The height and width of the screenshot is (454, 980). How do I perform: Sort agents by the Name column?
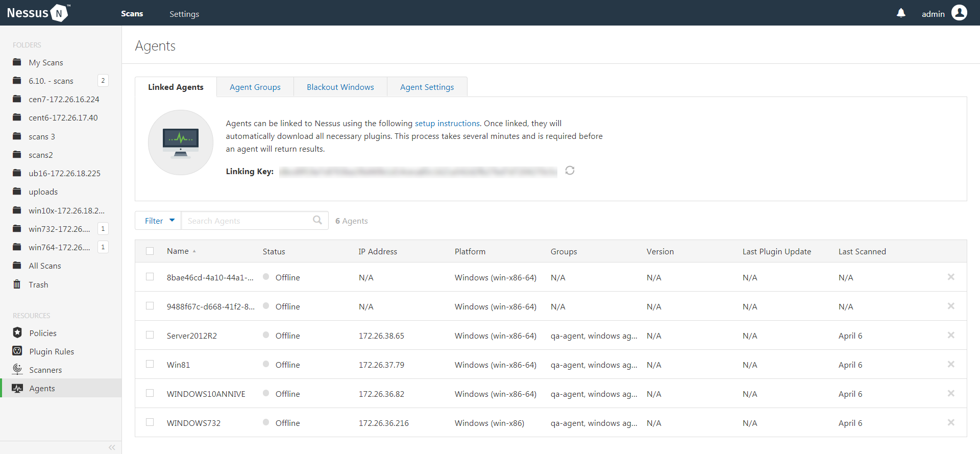click(x=178, y=251)
